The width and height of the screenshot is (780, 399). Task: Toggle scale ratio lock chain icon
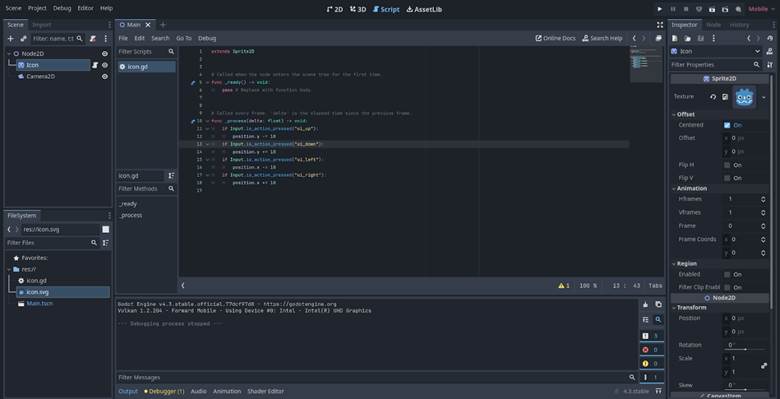click(764, 366)
